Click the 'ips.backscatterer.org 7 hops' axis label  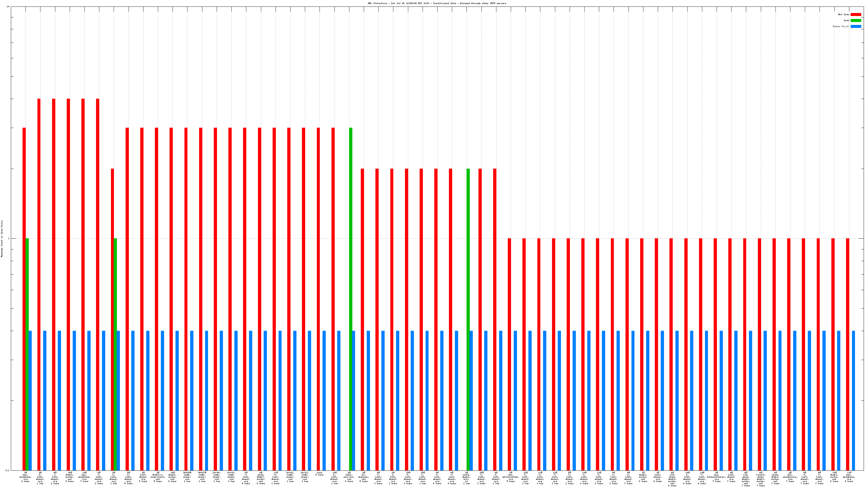coord(716,477)
